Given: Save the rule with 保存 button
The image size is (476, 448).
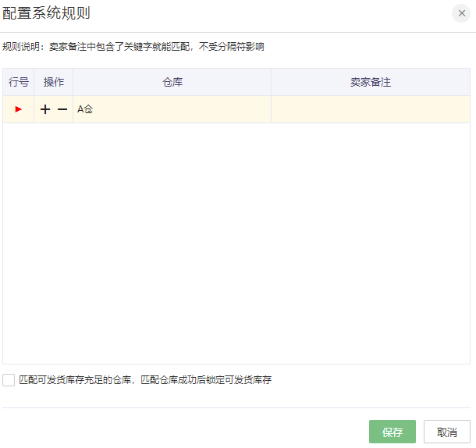Looking at the screenshot, I should point(393,432).
